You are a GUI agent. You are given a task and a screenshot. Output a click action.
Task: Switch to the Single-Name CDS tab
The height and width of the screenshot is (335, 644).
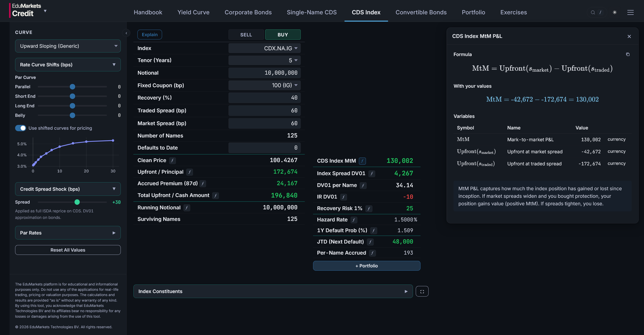click(312, 12)
